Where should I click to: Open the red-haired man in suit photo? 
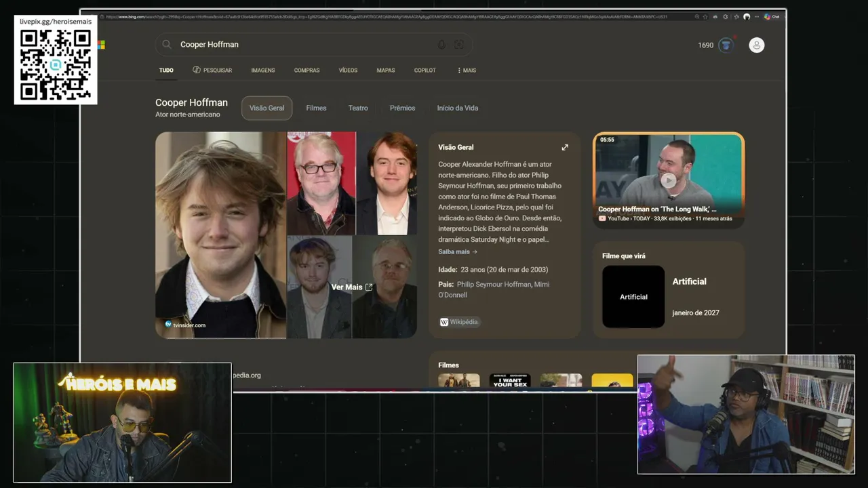pos(387,183)
